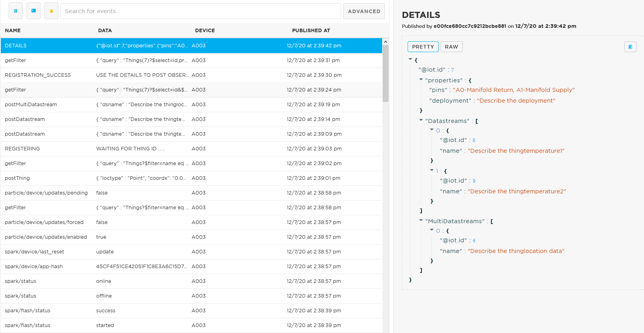This screenshot has width=644, height=333.
Task: Click the "Describe the deployment" value
Action: click(516, 101)
